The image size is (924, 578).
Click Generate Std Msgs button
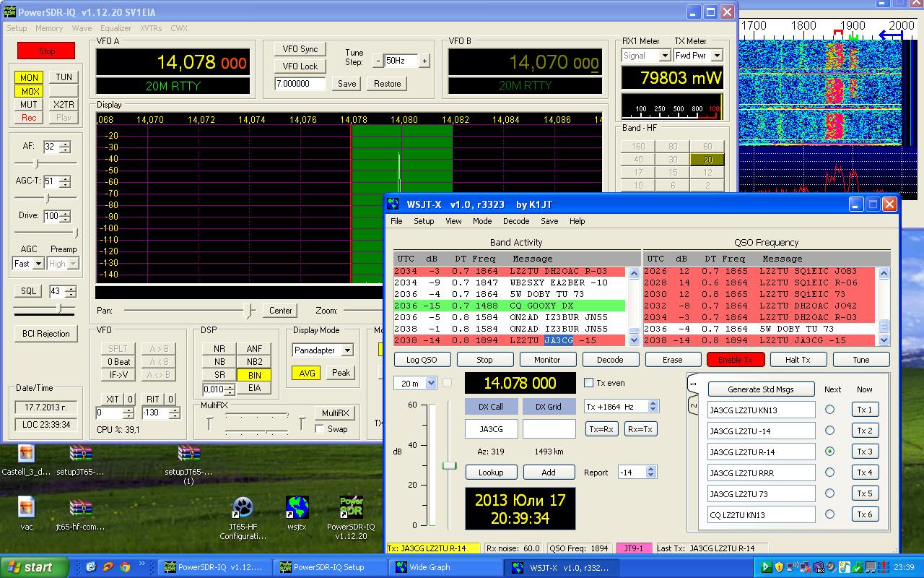tap(761, 389)
